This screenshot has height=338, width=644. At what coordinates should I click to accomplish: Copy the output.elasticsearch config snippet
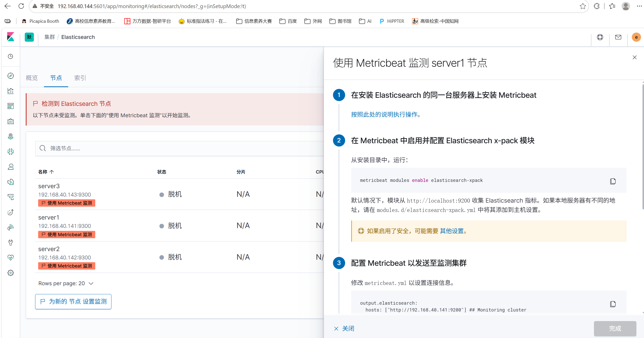tap(613, 304)
